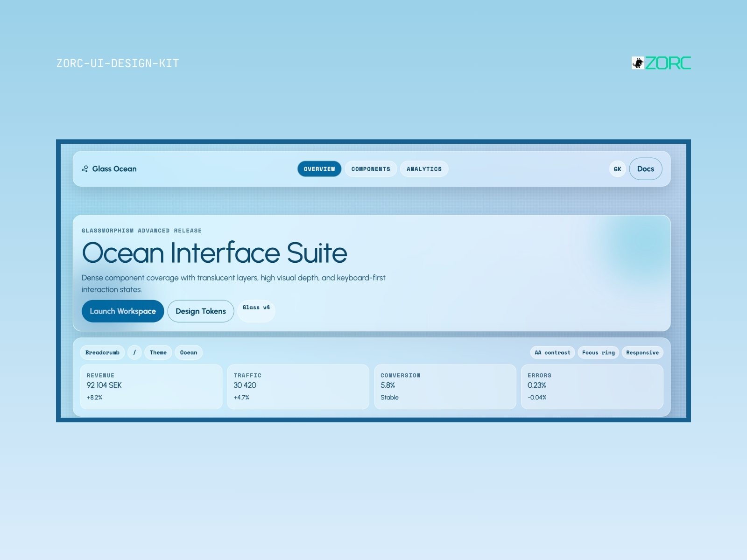
Task: Click the Dense component coverage description
Action: click(x=233, y=284)
